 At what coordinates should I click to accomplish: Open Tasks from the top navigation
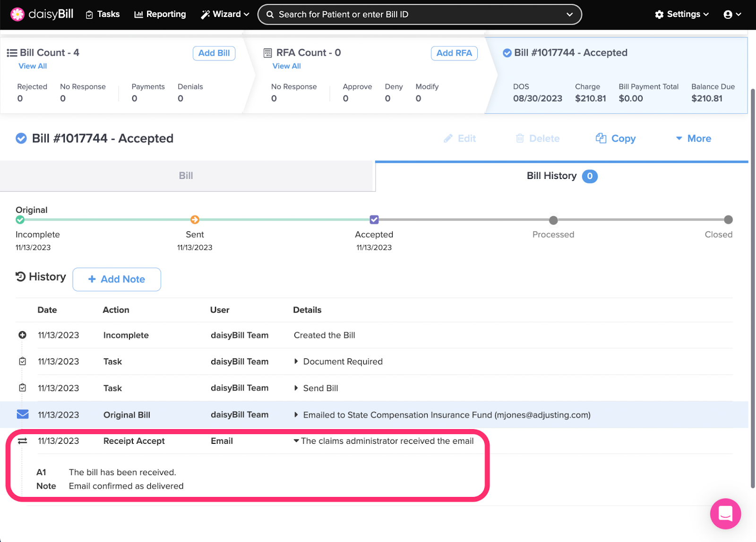click(x=103, y=14)
